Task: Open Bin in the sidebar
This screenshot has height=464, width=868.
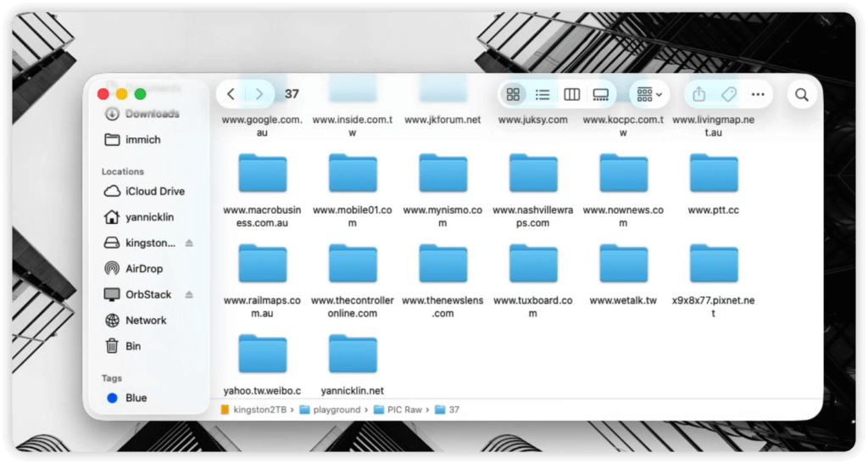Action: 123,346
